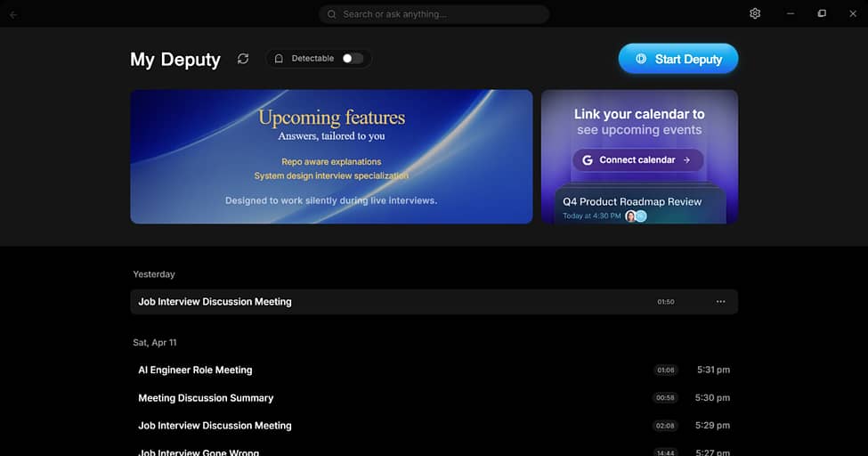Minimize the window
This screenshot has width=868, height=456.
click(791, 13)
